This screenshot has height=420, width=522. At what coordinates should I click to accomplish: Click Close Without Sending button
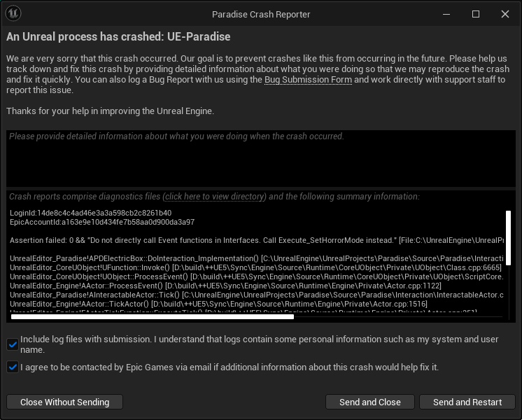coord(64,402)
